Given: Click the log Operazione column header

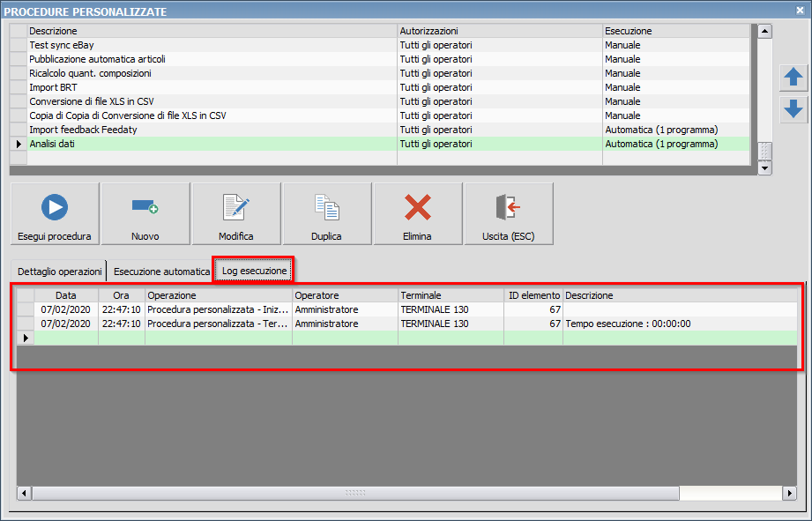Looking at the screenshot, I should tap(219, 295).
